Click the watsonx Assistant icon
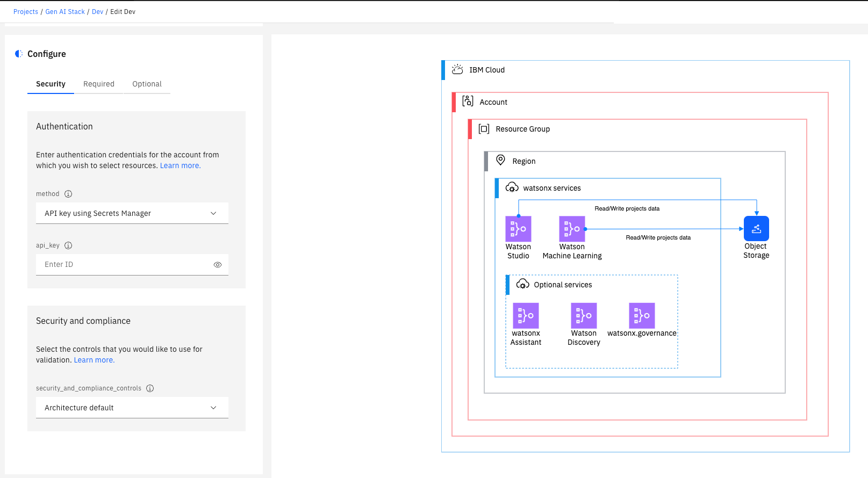The image size is (868, 478). [526, 316]
